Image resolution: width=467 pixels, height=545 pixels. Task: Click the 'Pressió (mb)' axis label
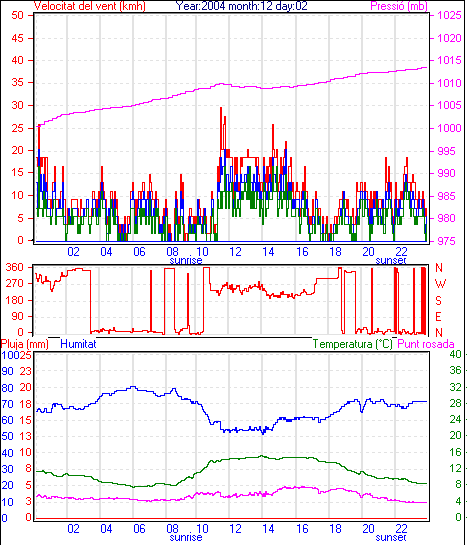point(399,6)
